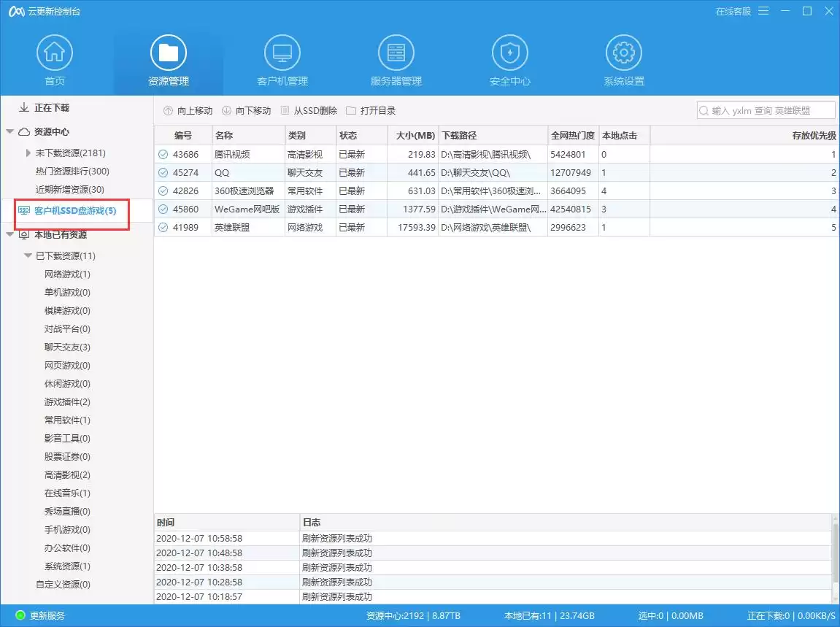
Task: Click 打开目录 open folder button
Action: [x=371, y=111]
